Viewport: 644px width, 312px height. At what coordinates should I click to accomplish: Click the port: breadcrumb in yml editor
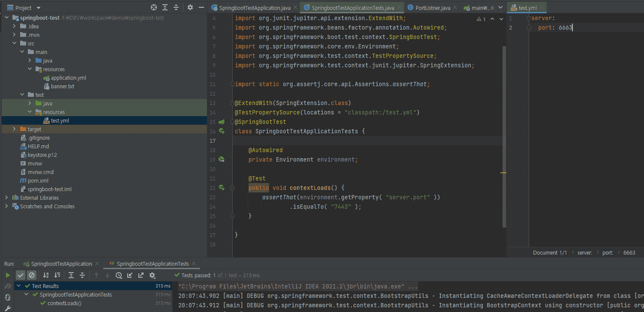[608, 253]
